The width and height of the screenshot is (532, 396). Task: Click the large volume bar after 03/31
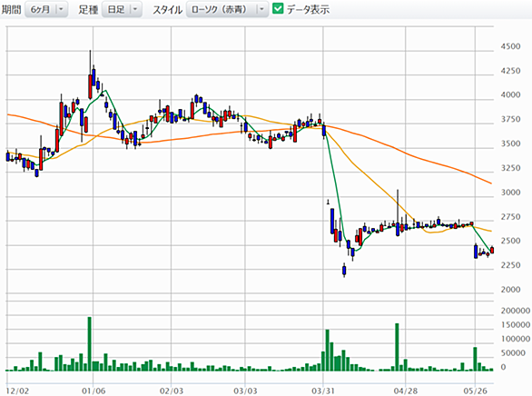click(x=328, y=351)
